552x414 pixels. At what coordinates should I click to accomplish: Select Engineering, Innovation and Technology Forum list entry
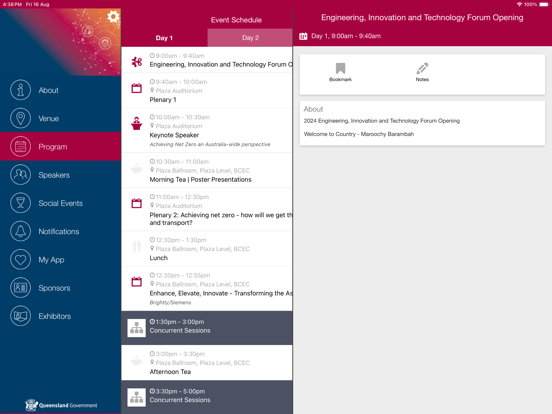click(207, 60)
